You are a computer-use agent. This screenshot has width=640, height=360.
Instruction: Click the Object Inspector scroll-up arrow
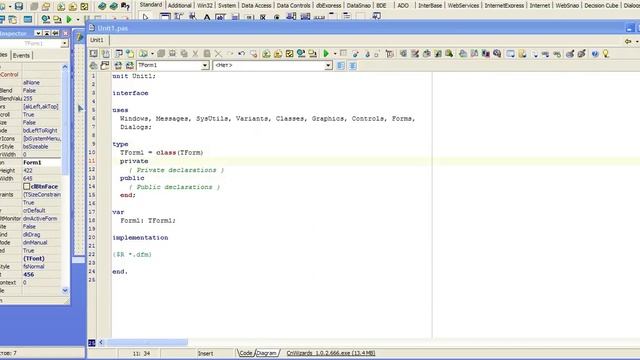[x=65, y=67]
